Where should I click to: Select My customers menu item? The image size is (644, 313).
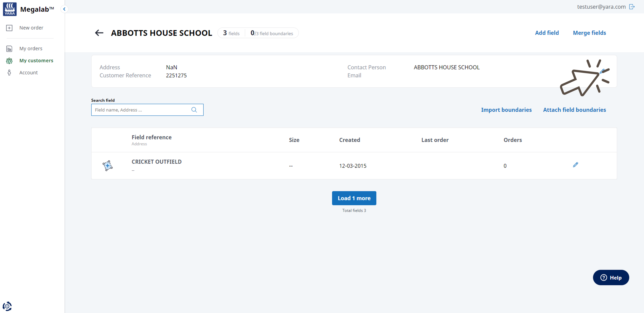(x=36, y=60)
